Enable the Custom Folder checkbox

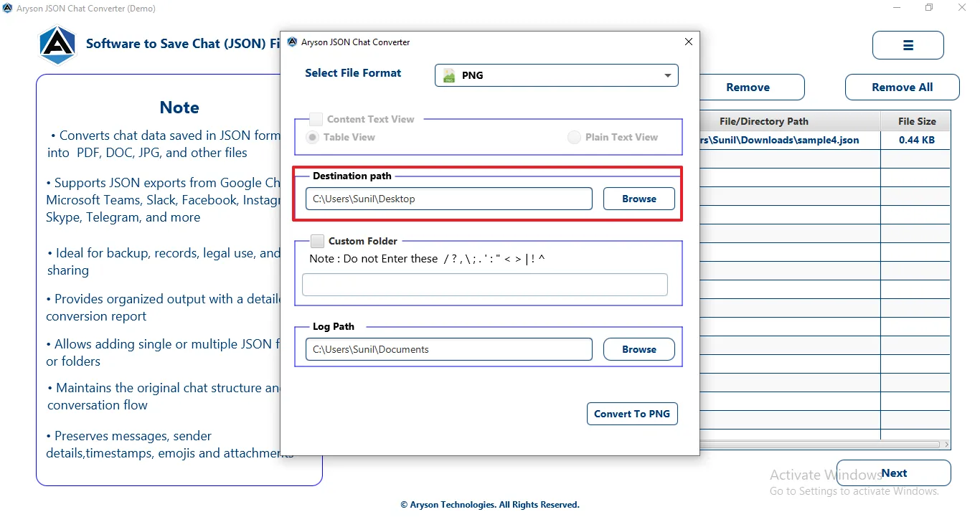[x=318, y=242]
